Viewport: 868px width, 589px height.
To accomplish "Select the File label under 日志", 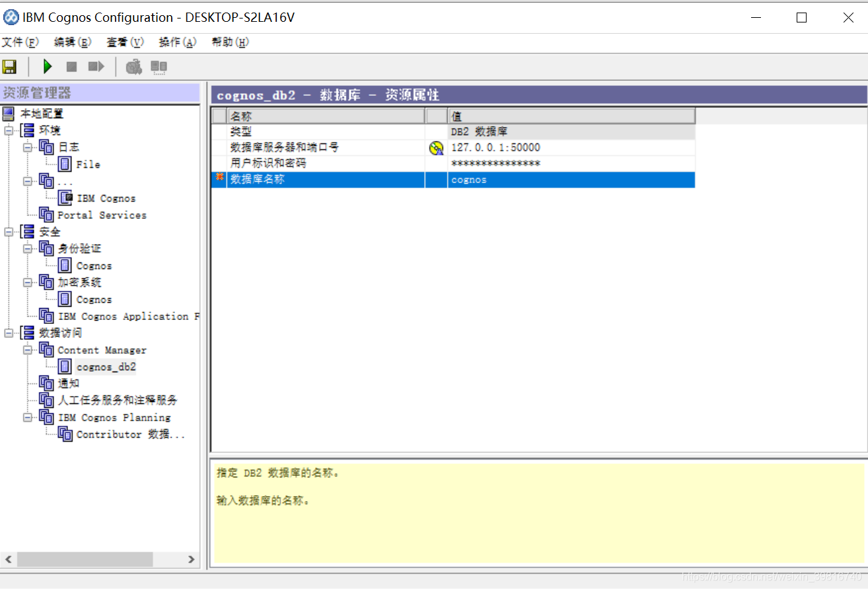I will coord(88,165).
